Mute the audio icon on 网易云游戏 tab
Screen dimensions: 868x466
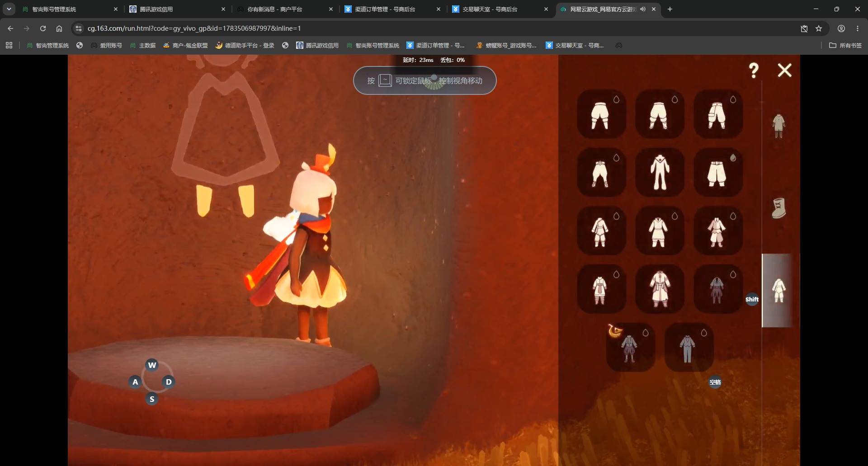click(x=642, y=9)
